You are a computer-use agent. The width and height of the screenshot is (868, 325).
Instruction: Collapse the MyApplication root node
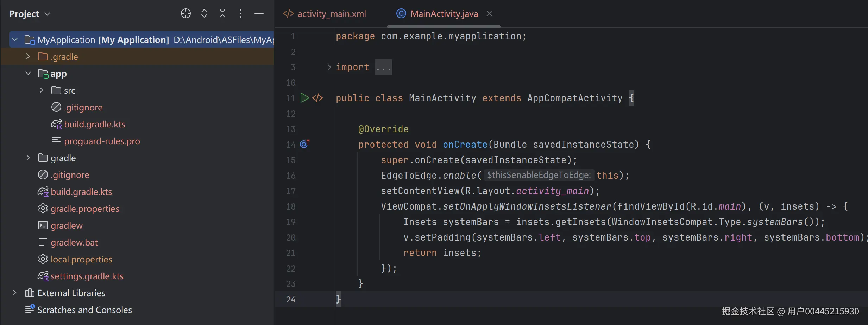[15, 39]
